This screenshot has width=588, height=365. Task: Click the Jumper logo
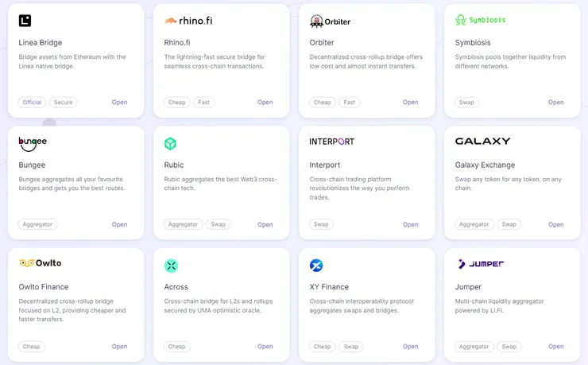[x=480, y=264]
